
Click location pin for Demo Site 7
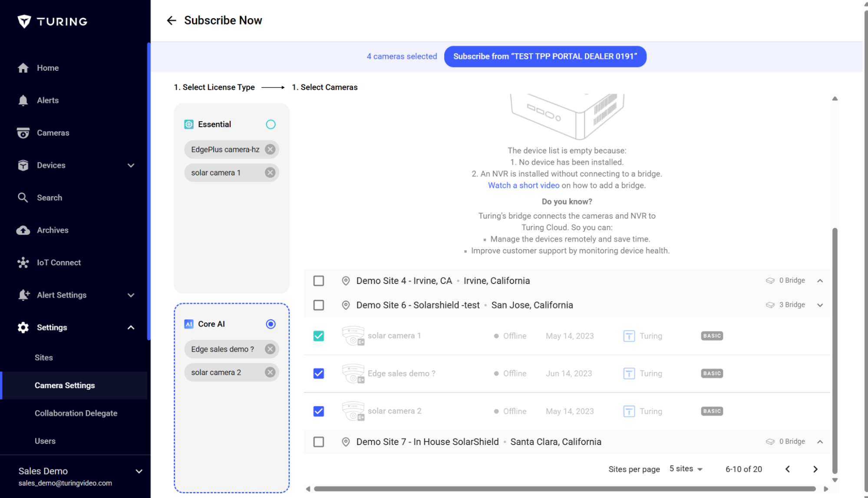click(x=346, y=442)
